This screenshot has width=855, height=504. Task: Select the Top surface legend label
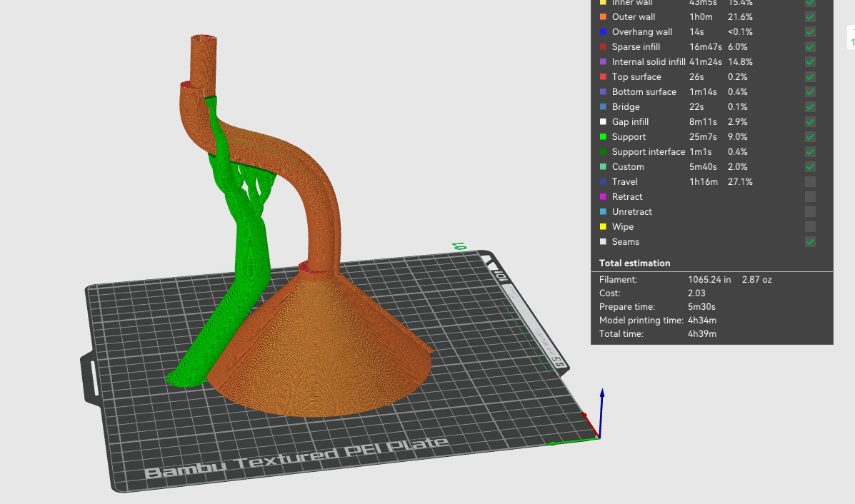tap(636, 77)
